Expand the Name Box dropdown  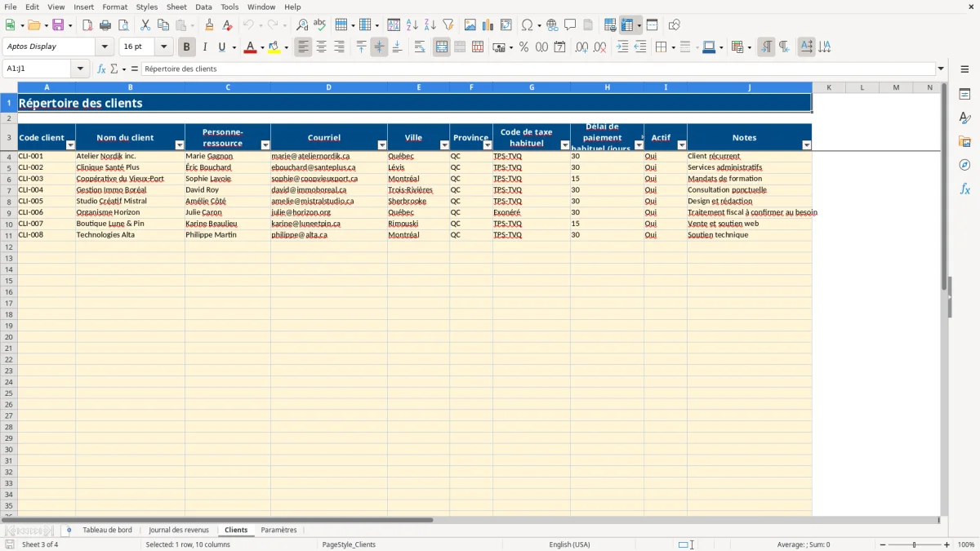coord(79,69)
